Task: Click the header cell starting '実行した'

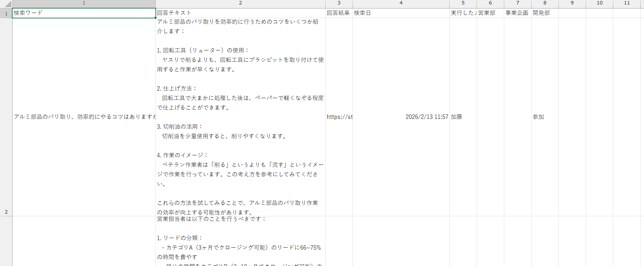Action: (463, 13)
